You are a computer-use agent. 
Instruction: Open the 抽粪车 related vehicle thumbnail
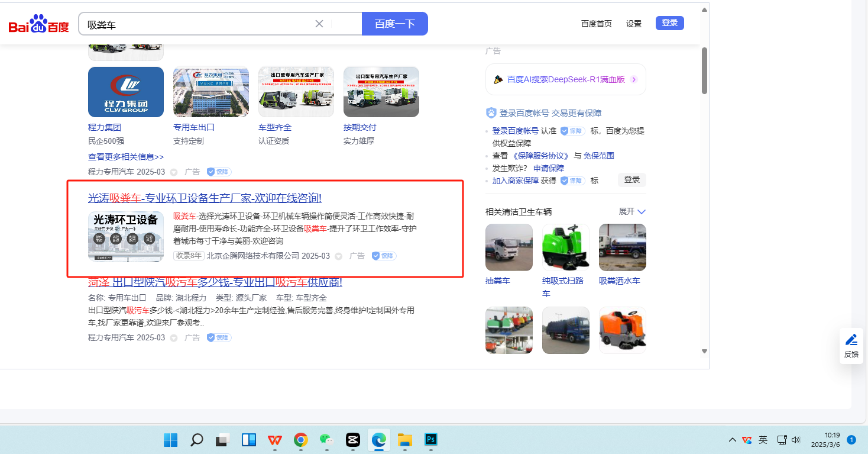click(509, 247)
